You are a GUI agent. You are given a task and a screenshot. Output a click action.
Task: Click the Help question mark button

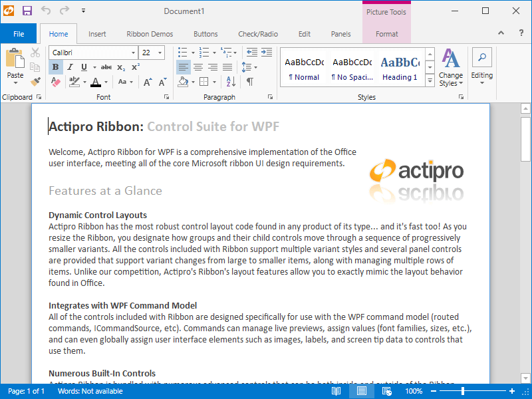coord(521,33)
